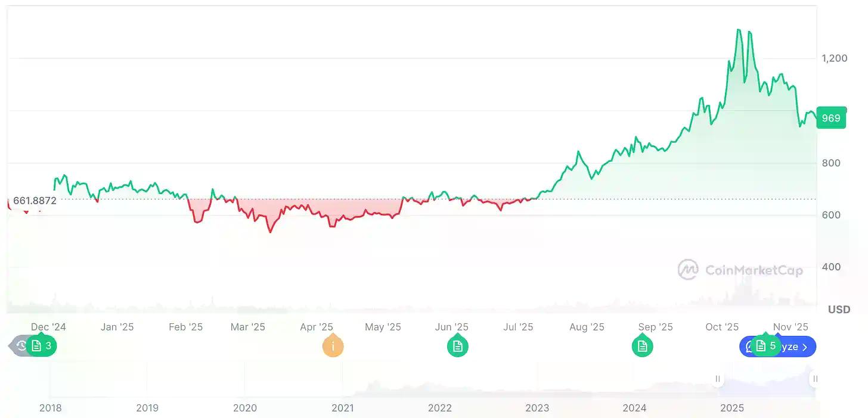
Task: Select the 2023 label on timeline
Action: 537,408
